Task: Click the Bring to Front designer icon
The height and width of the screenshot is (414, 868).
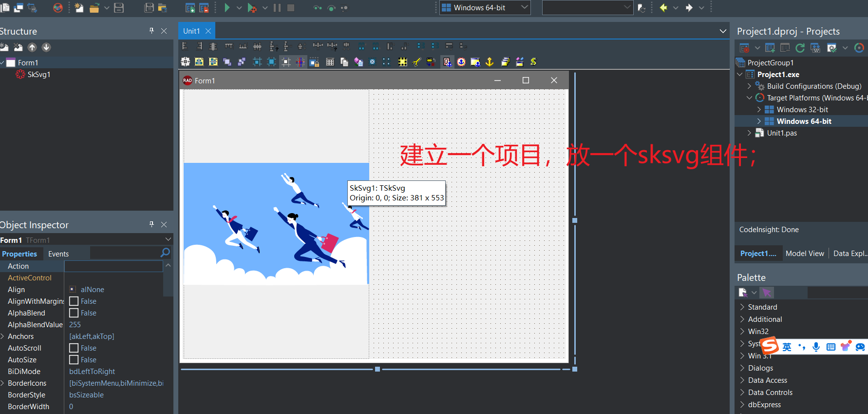Action: pyautogui.click(x=227, y=62)
